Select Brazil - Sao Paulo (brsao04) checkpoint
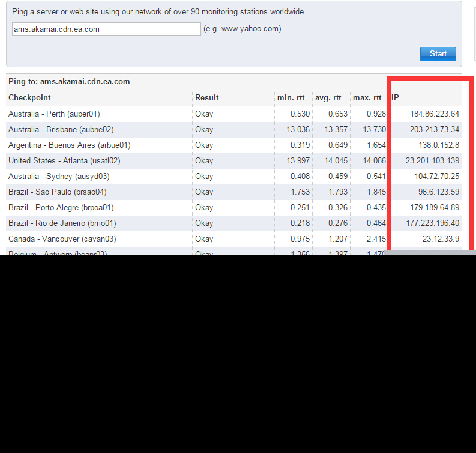 pos(58,192)
